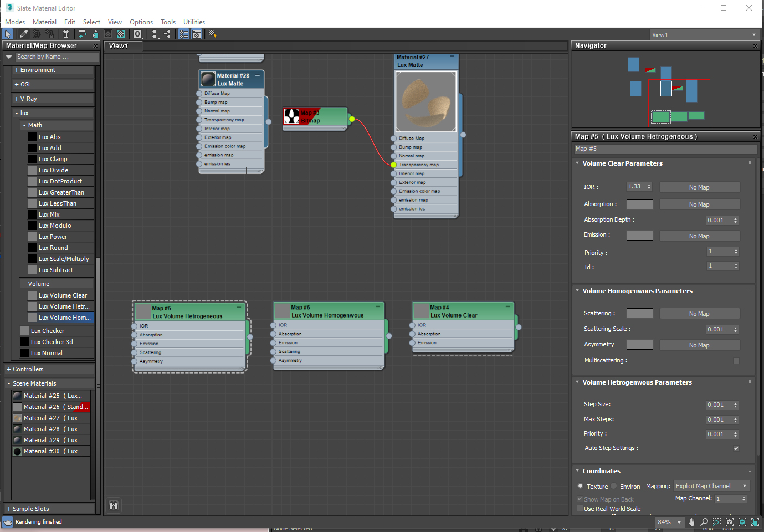Viewport: 764px width, 532px height.
Task: Open the Mapping Explicit Map Channel dropdown
Action: [x=711, y=486]
